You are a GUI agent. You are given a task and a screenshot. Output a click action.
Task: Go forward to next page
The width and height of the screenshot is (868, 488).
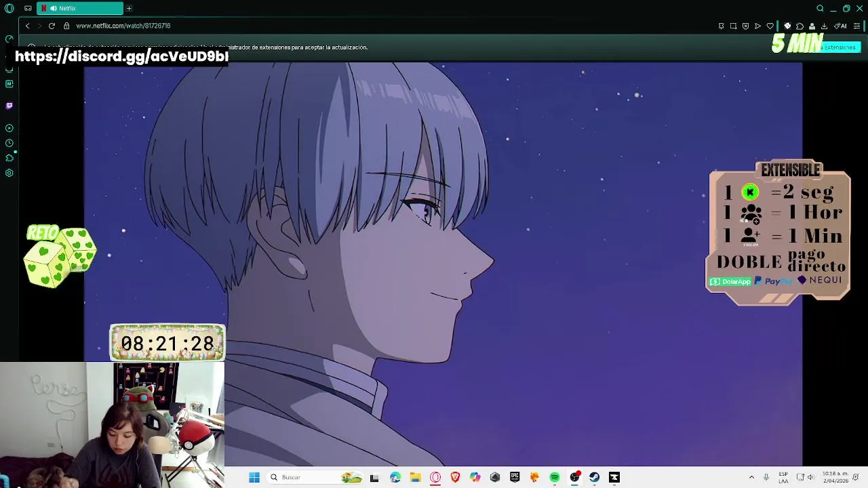pos(39,26)
